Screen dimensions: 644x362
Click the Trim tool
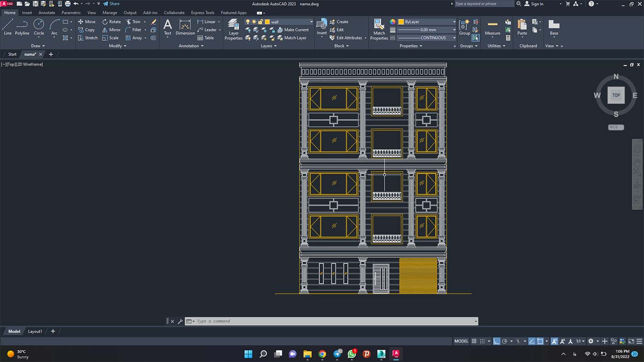click(133, 22)
